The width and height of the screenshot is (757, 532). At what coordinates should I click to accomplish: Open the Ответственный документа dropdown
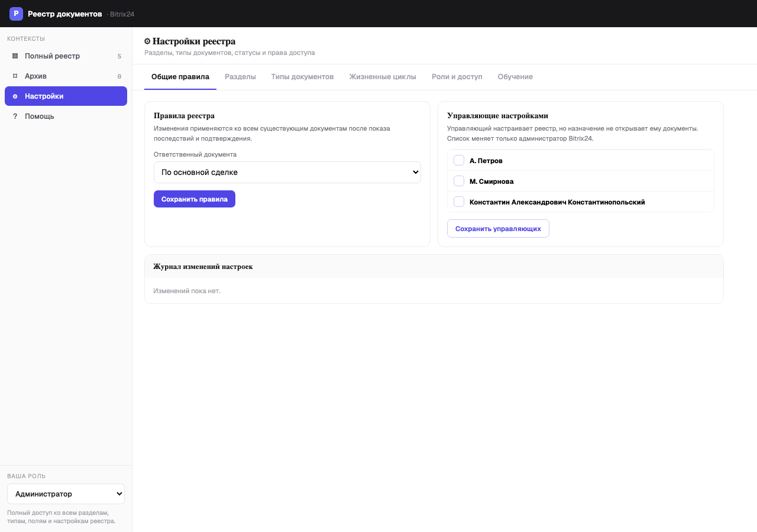[x=287, y=173]
